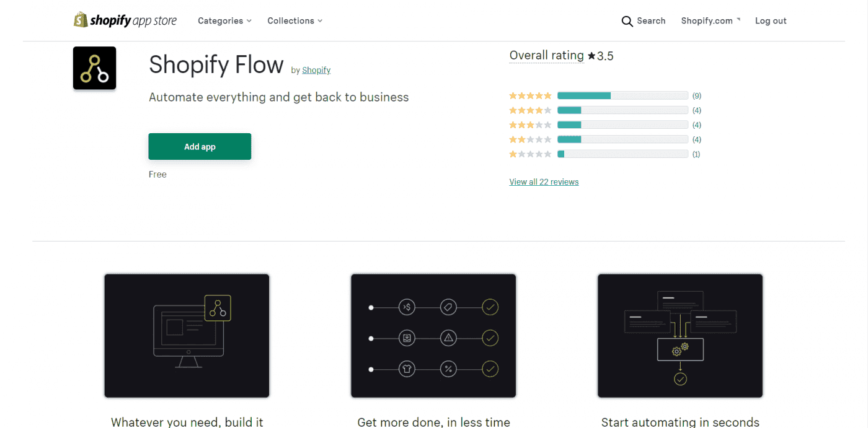Click the five-star rating bar

pyautogui.click(x=622, y=96)
